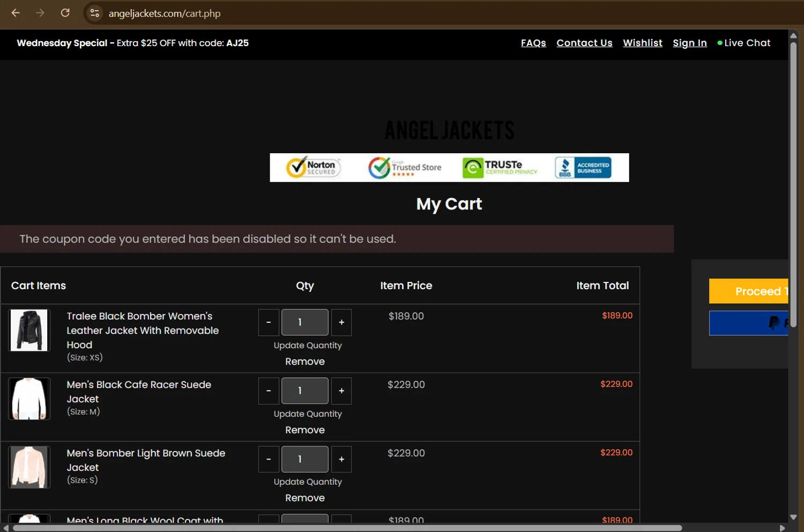Open Tralee Black Bomber jacket thumbnail
This screenshot has width=804, height=532.
tap(29, 330)
